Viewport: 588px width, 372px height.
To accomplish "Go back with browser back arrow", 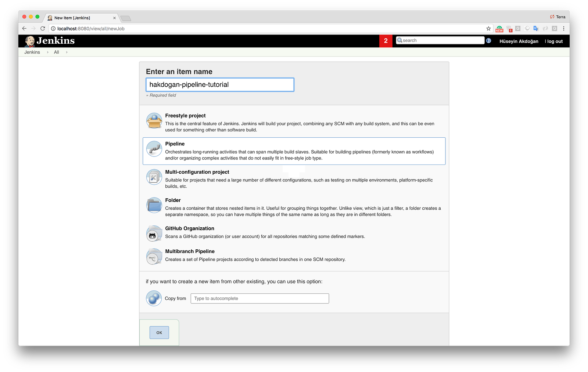I will coord(24,29).
